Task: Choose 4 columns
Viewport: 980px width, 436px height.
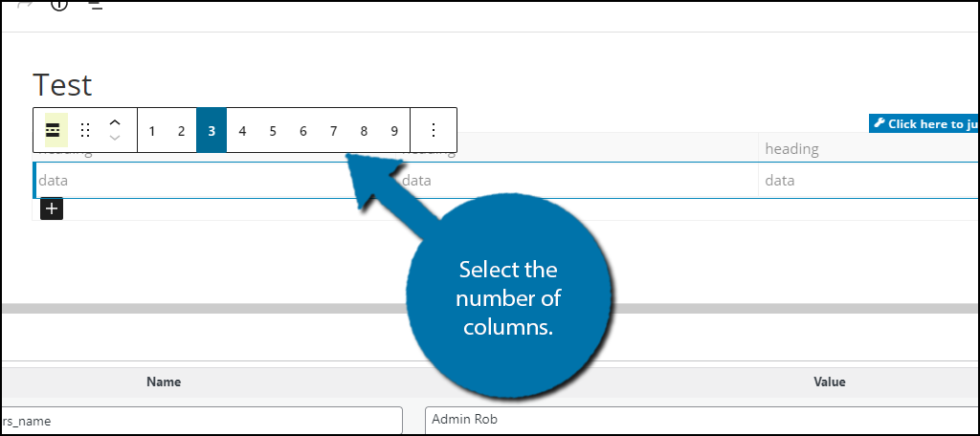Action: [242, 131]
